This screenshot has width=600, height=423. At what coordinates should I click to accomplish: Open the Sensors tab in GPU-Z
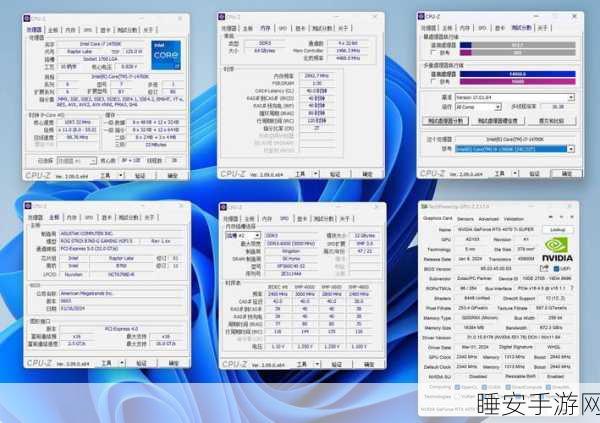pos(465,219)
